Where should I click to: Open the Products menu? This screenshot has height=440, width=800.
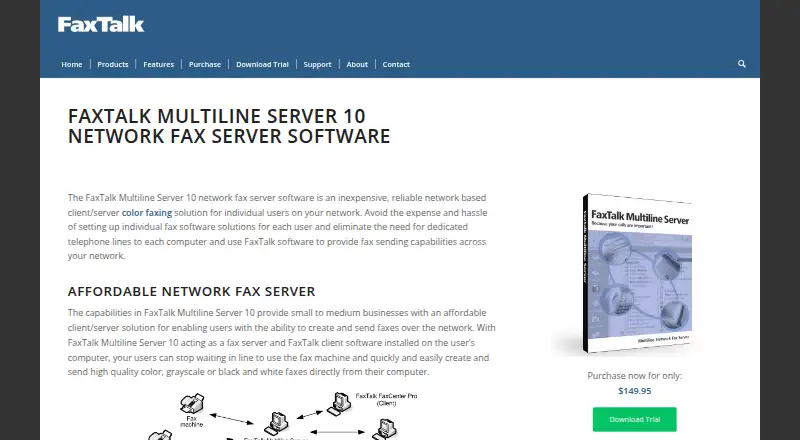113,64
